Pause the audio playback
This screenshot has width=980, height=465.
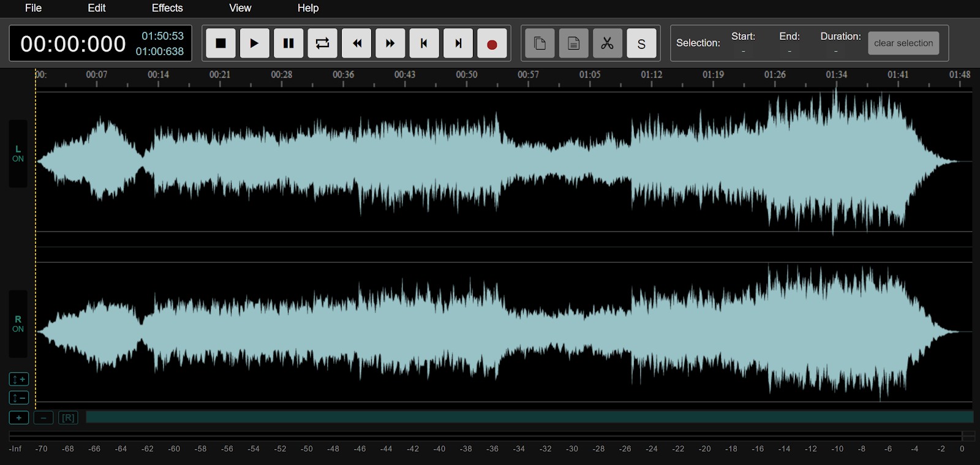click(288, 43)
